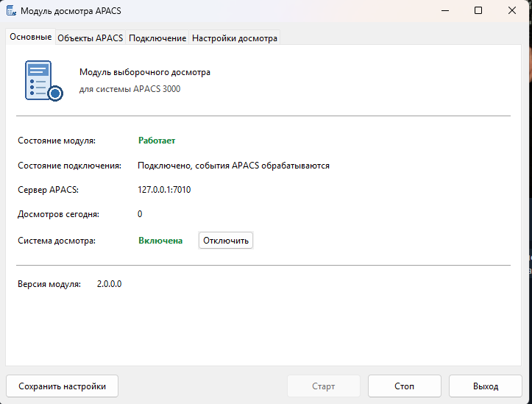Click the inspection module document logo

coord(43,81)
